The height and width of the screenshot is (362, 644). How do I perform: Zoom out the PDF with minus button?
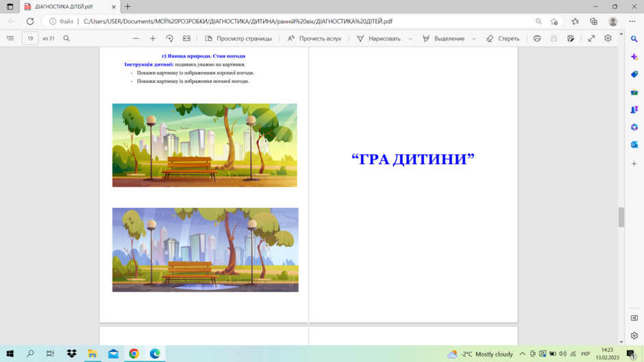[136, 38]
